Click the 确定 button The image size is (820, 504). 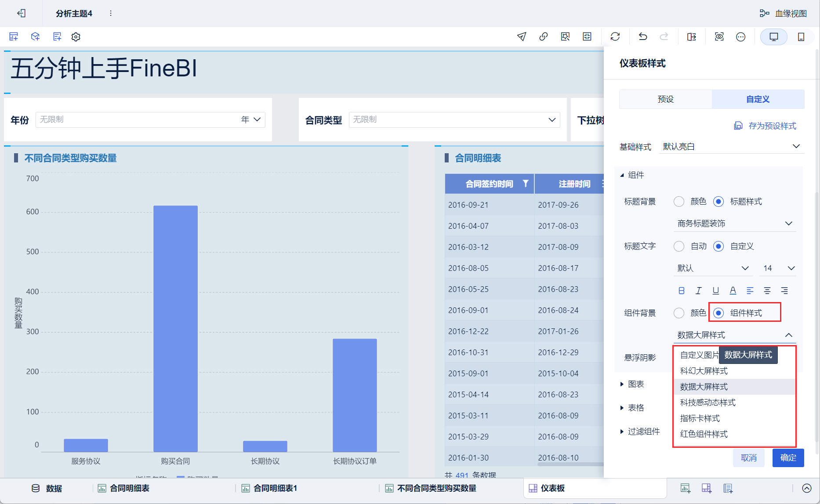tap(788, 458)
